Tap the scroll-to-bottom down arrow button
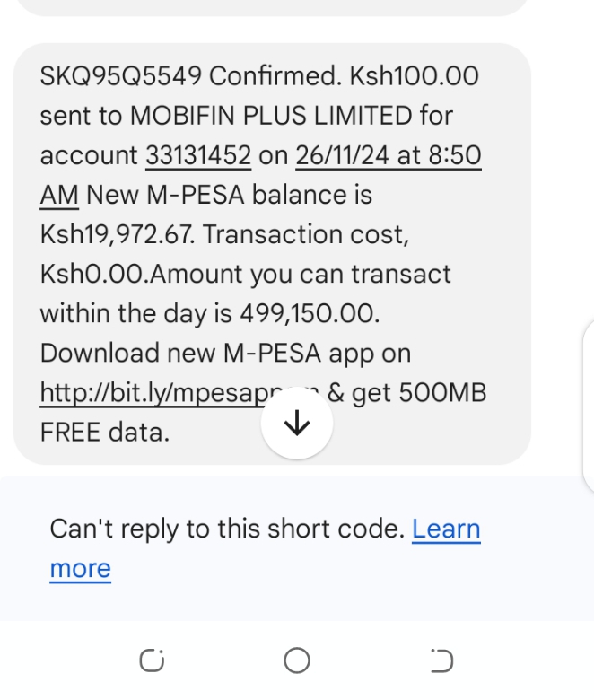This screenshot has width=594, height=700. (x=297, y=424)
